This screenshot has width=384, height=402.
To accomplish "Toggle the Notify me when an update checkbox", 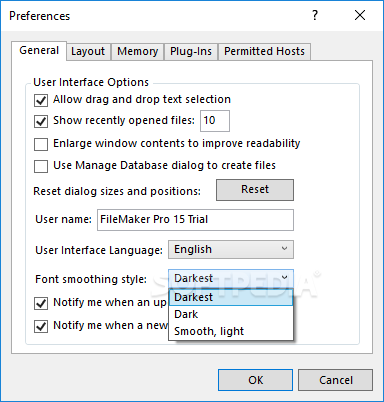I will (41, 303).
